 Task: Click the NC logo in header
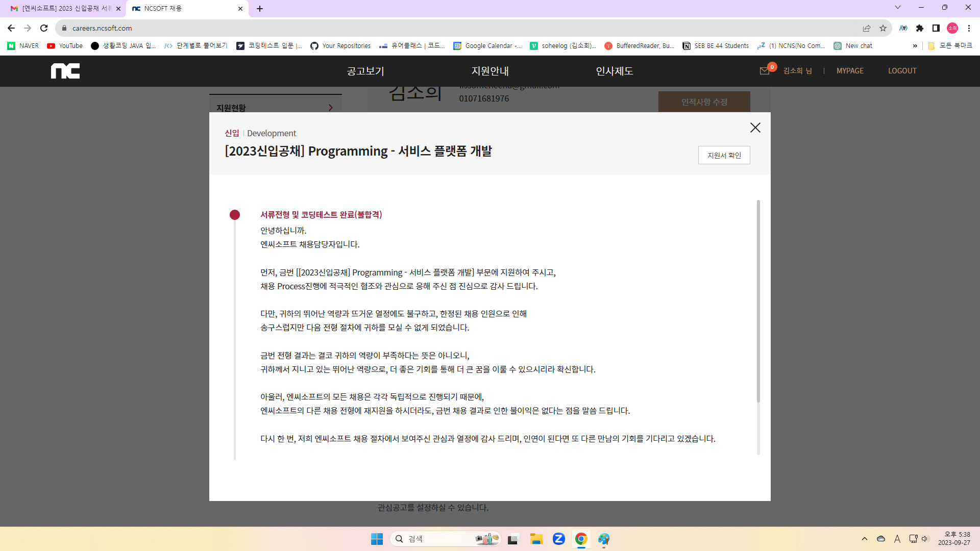tap(65, 71)
